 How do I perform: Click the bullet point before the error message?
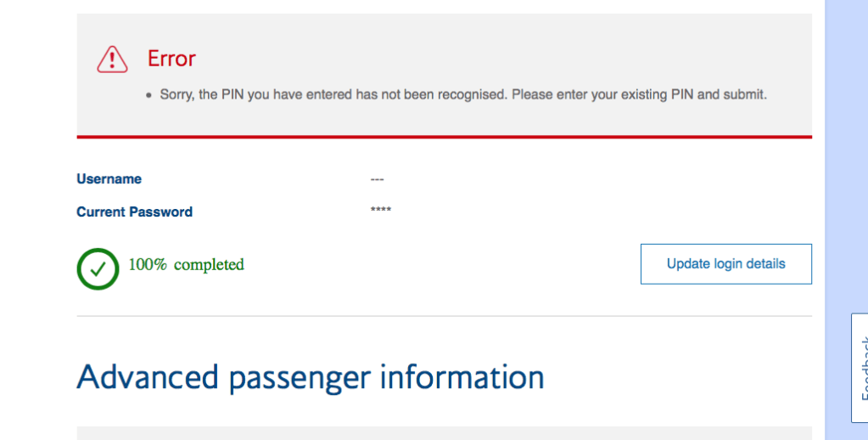(x=148, y=96)
